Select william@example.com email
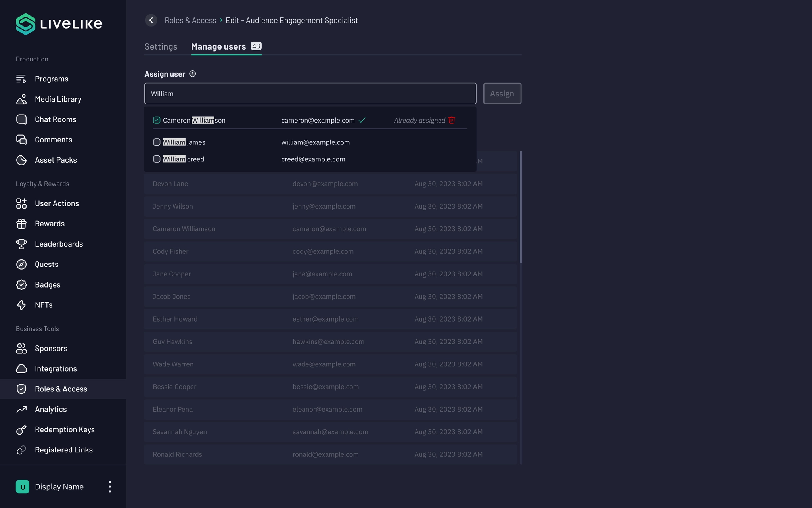This screenshot has height=508, width=812. pos(316,142)
